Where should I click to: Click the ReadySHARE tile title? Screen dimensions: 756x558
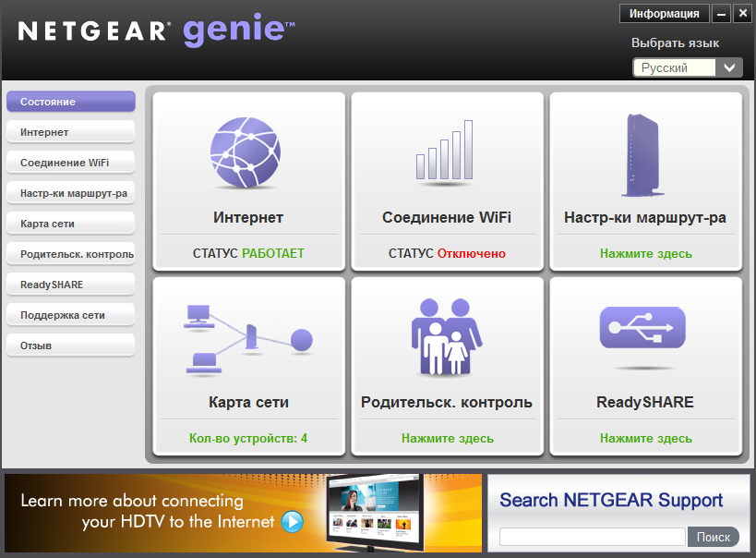click(x=645, y=402)
